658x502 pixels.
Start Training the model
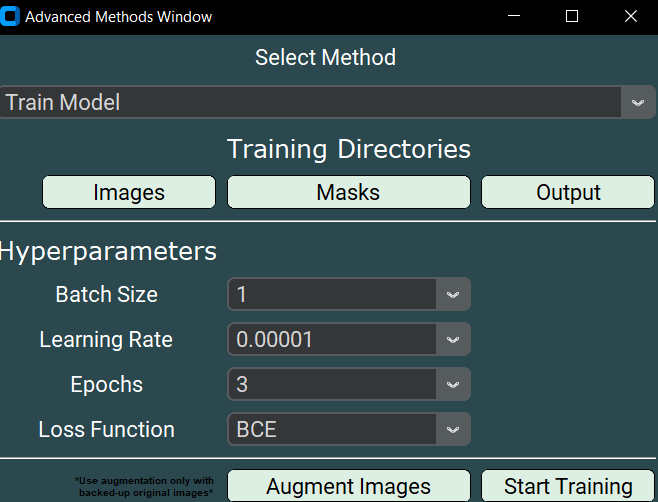tap(568, 486)
